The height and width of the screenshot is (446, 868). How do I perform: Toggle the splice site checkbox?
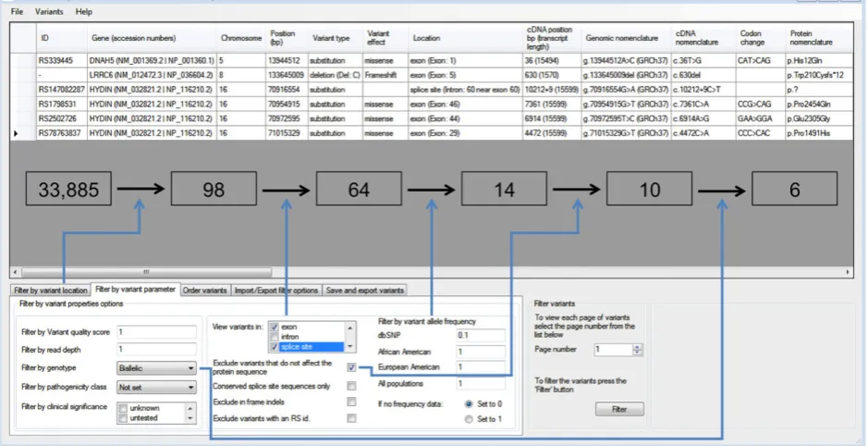274,347
